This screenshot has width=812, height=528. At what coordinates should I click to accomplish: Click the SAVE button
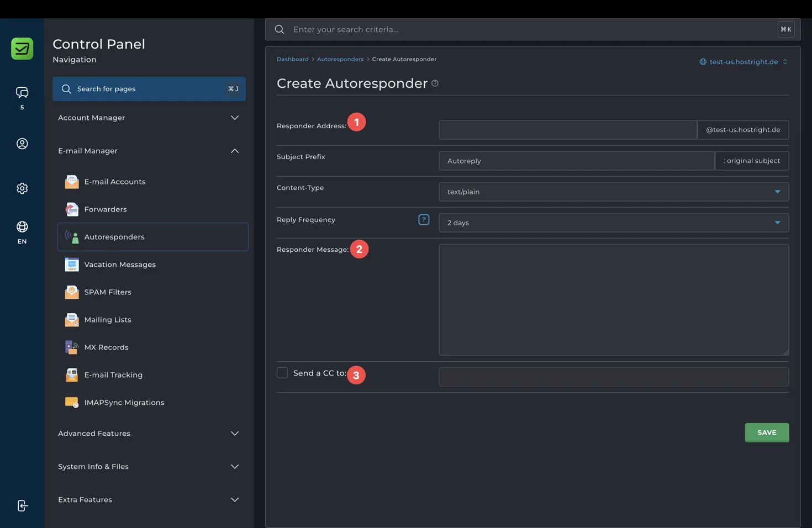tap(767, 432)
